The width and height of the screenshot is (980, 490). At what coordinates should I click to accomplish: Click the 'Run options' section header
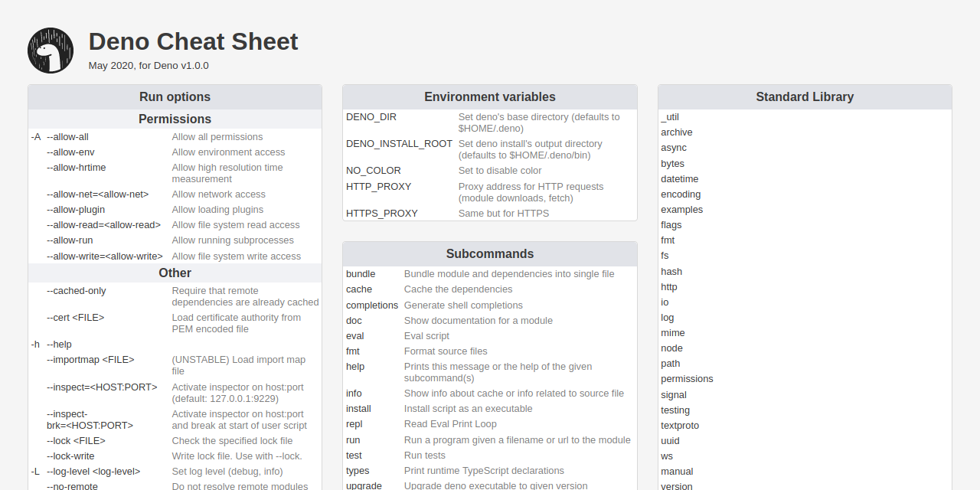pos(175,96)
